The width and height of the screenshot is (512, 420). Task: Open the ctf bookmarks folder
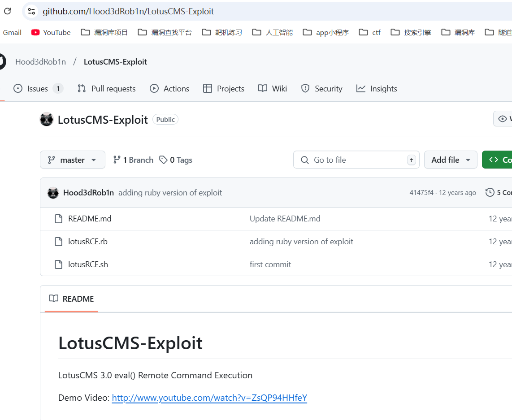369,32
